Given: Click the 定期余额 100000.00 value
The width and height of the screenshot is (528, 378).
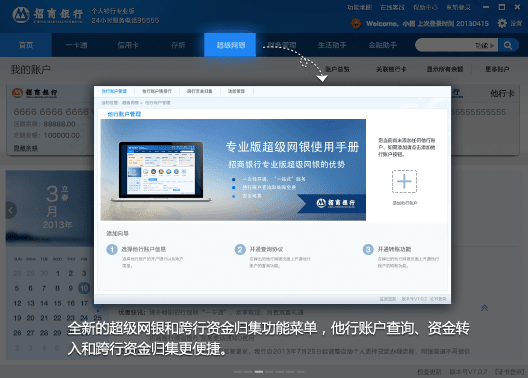Looking at the screenshot, I should tap(62, 135).
